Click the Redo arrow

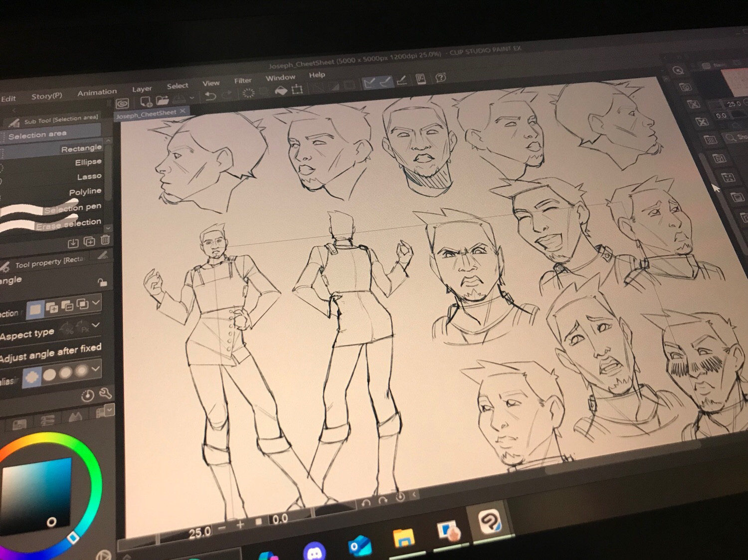[227, 95]
